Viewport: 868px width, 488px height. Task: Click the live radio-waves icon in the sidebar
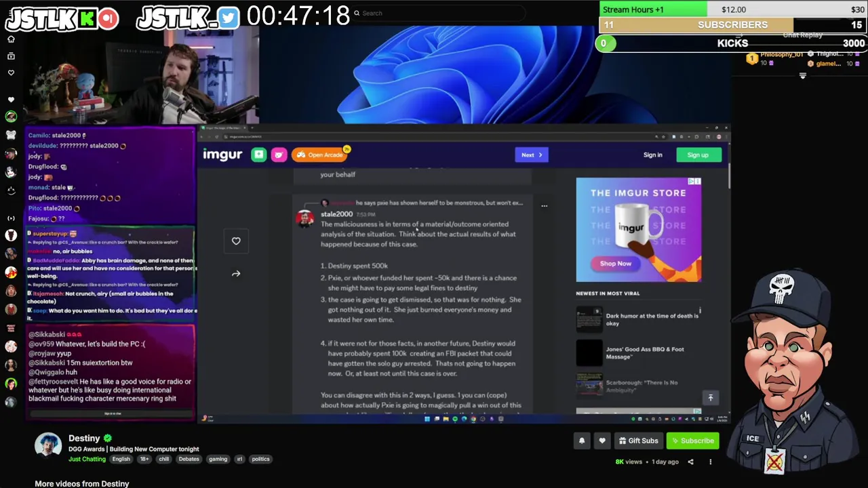click(11, 218)
